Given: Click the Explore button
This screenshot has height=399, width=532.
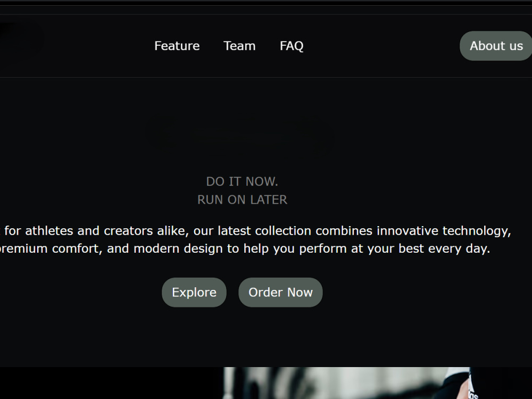Looking at the screenshot, I should pos(194,292).
